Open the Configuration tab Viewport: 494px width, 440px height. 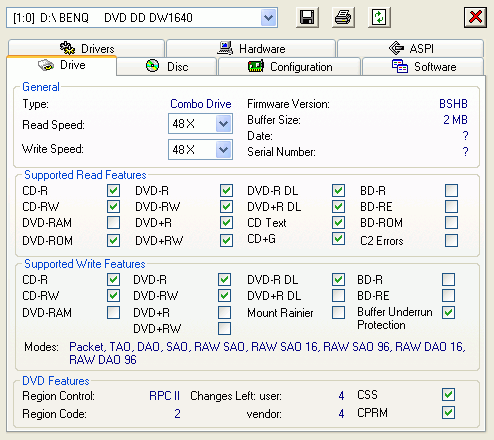click(289, 66)
